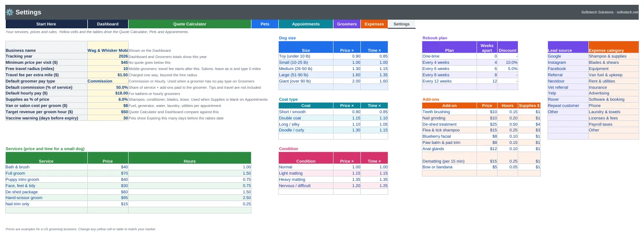The width and height of the screenshot is (644, 236).
Task: Select the Dematting (per 15 min) add-on
Action: 449,158
